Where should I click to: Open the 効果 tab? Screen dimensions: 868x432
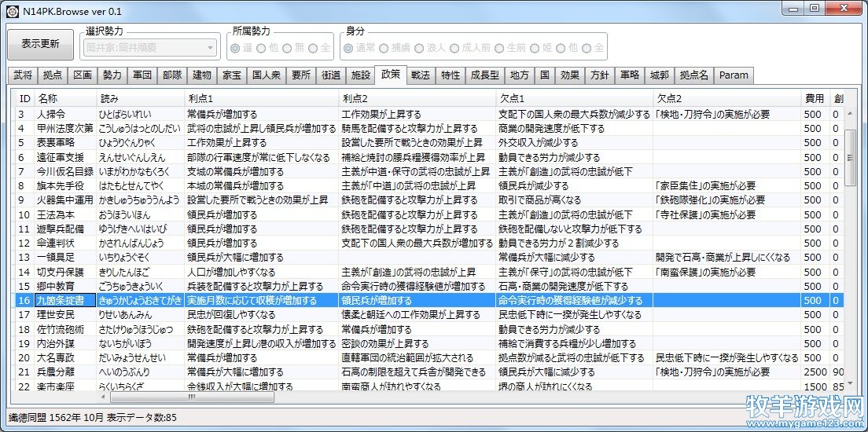tap(569, 75)
